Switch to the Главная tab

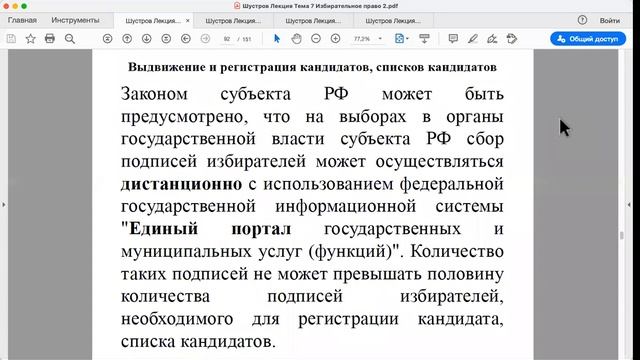(22, 20)
